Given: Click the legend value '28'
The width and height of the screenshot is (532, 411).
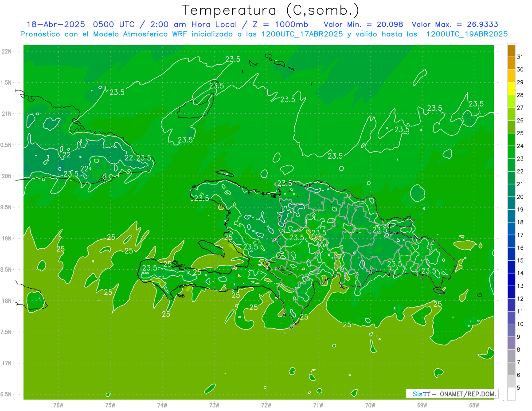Looking at the screenshot, I should [x=520, y=95].
